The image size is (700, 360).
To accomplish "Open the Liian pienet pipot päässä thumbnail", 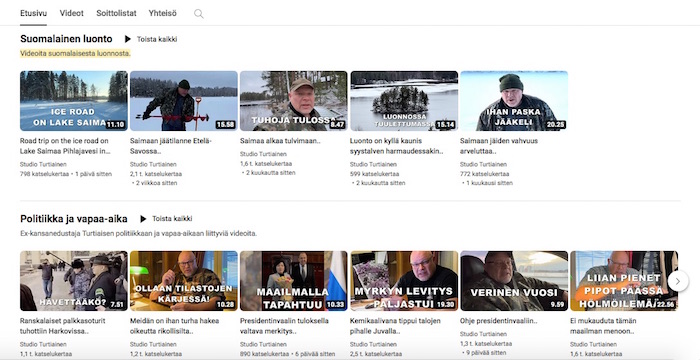I will pyautogui.click(x=624, y=281).
